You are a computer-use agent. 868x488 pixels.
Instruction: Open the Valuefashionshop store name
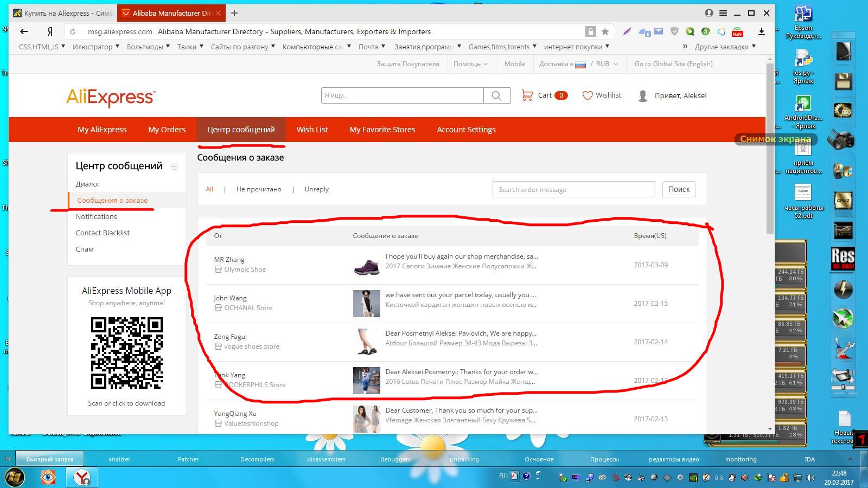[251, 423]
